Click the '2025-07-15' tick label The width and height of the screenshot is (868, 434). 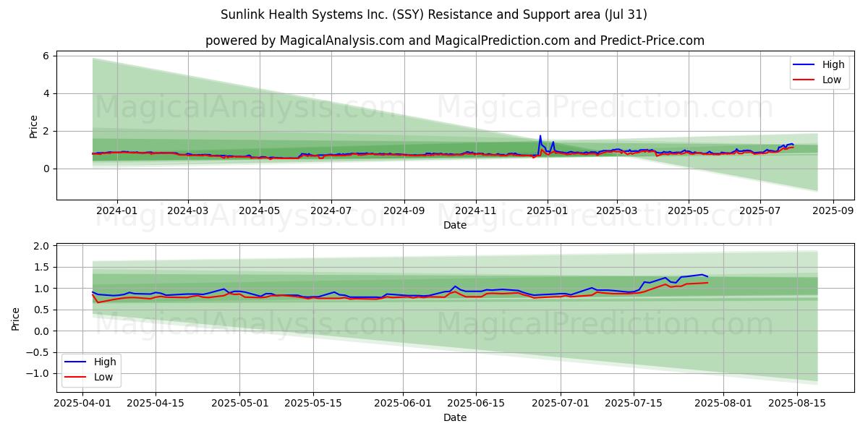pos(634,403)
